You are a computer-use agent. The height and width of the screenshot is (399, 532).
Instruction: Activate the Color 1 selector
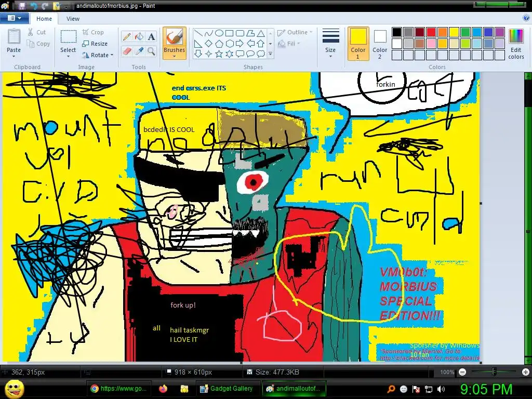tap(358, 44)
